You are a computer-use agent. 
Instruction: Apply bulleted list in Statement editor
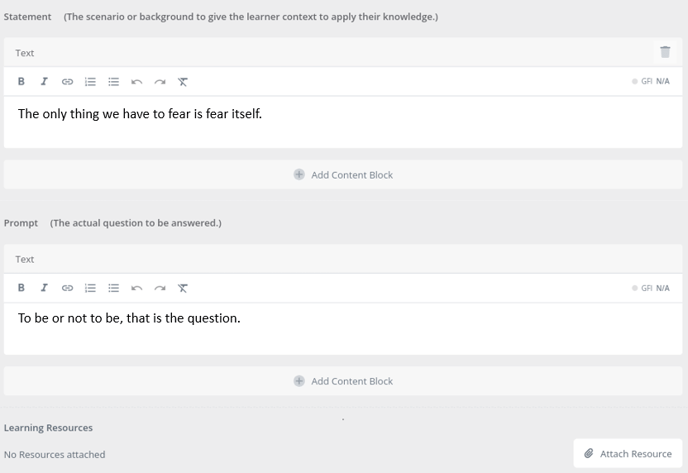[113, 82]
